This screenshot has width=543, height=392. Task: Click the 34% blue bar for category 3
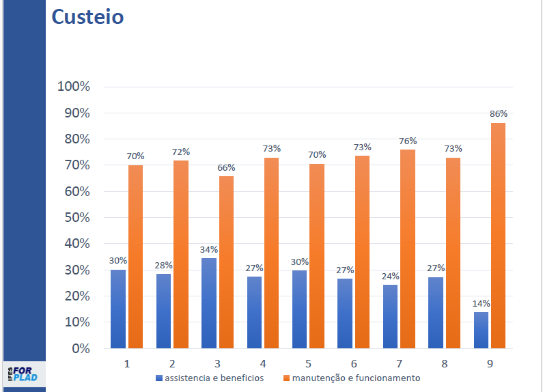click(209, 303)
